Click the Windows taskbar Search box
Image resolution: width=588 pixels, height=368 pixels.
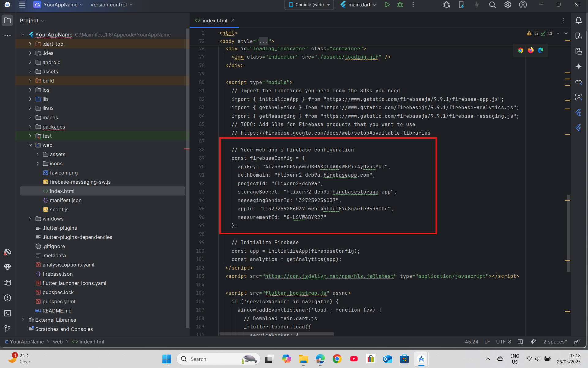coord(218,359)
